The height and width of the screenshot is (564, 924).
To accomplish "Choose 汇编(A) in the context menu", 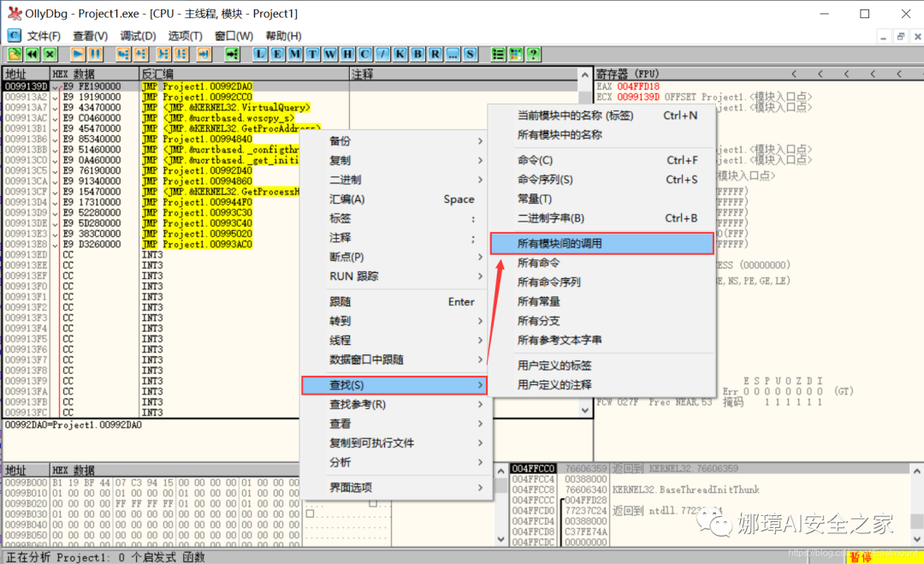I will tap(396, 199).
